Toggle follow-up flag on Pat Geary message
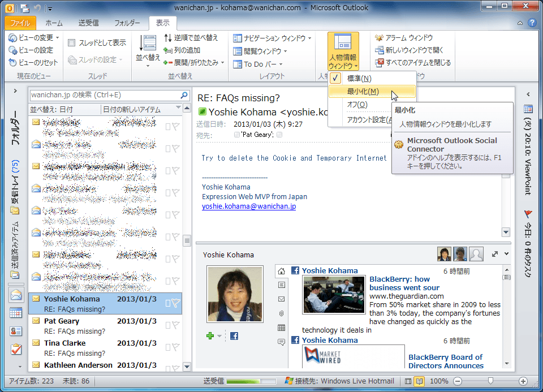Image resolution: width=543 pixels, height=392 pixels. [x=176, y=325]
